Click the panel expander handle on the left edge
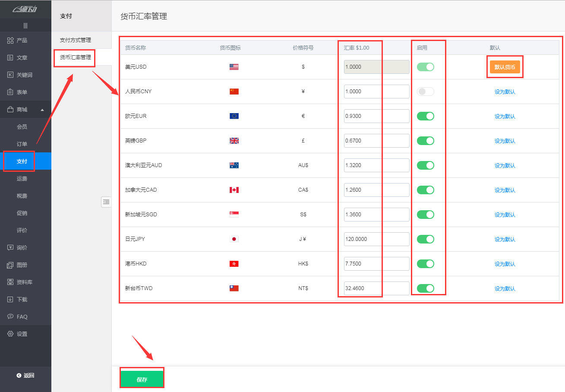The height and width of the screenshot is (392, 565). 106,202
